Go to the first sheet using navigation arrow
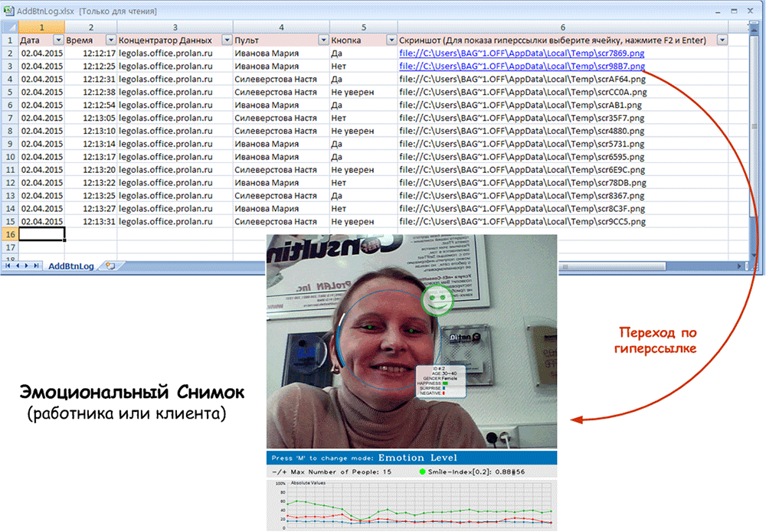The height and width of the screenshot is (532, 766). pyautogui.click(x=9, y=266)
